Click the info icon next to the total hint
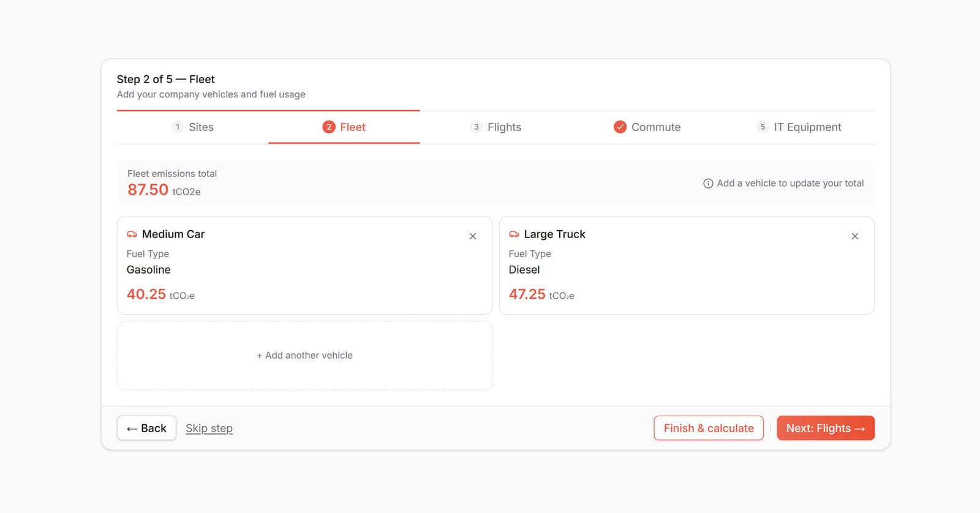 click(708, 184)
